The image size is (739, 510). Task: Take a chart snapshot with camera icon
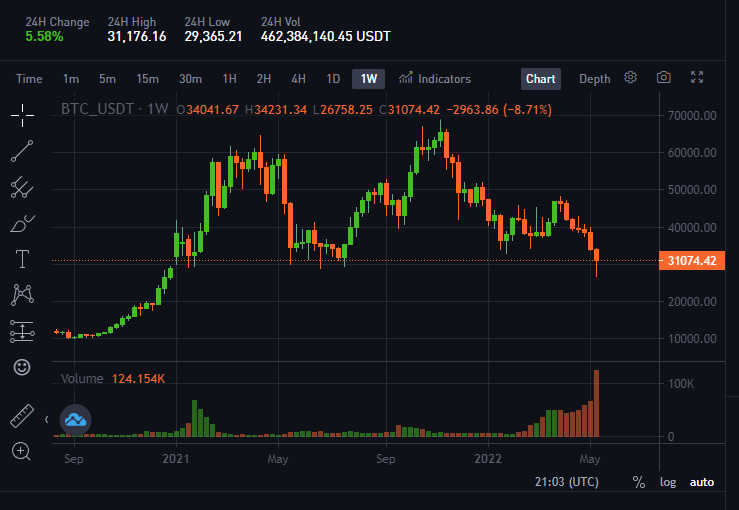click(664, 77)
